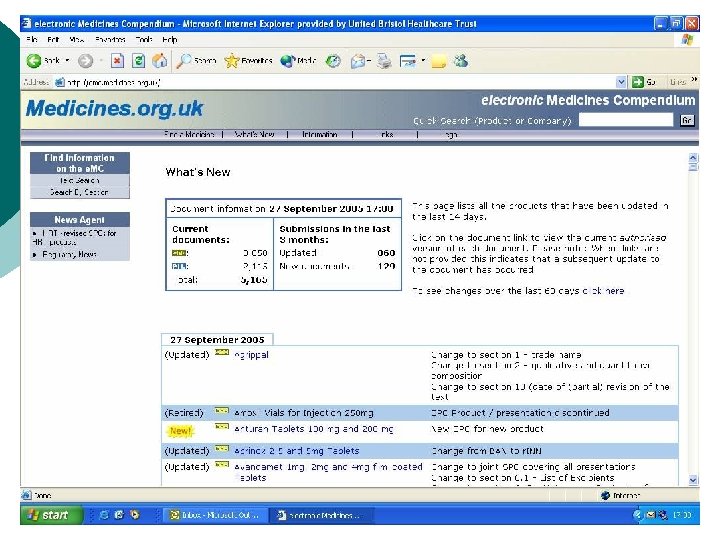
Task: Open the Edit menu
Action: point(53,39)
